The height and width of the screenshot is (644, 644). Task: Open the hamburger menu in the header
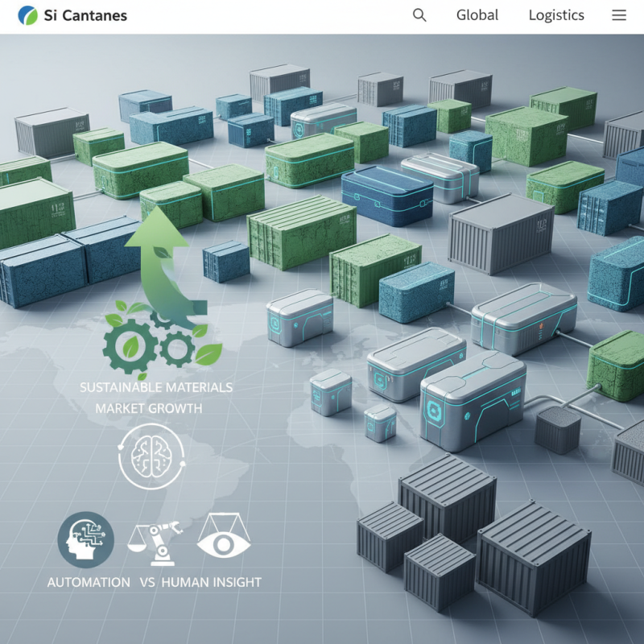point(619,15)
